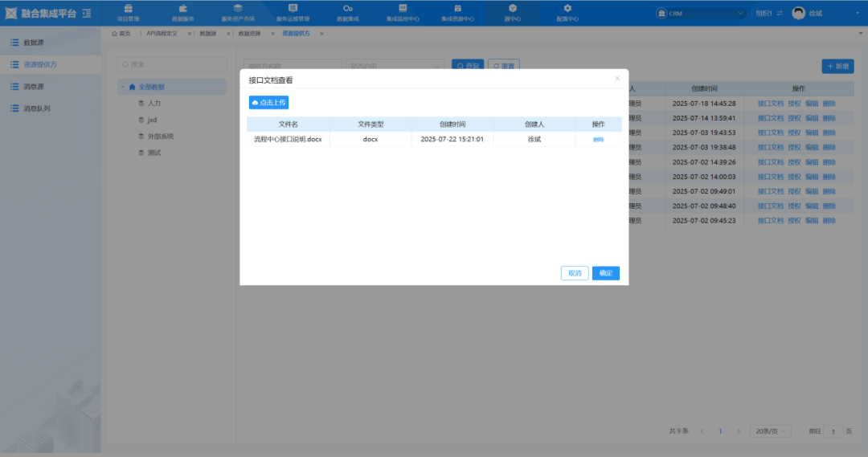
Task: Open 集成监控中心 icon in top navigation
Action: pyautogui.click(x=403, y=9)
